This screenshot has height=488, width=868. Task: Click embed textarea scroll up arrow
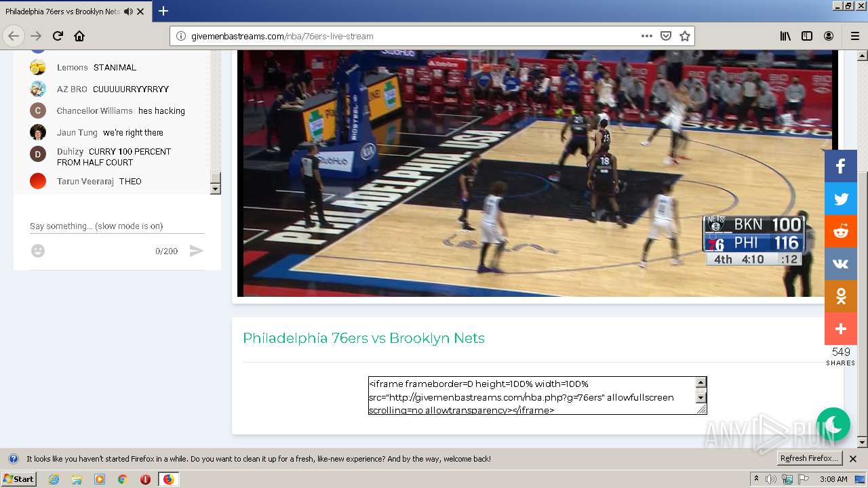point(701,382)
